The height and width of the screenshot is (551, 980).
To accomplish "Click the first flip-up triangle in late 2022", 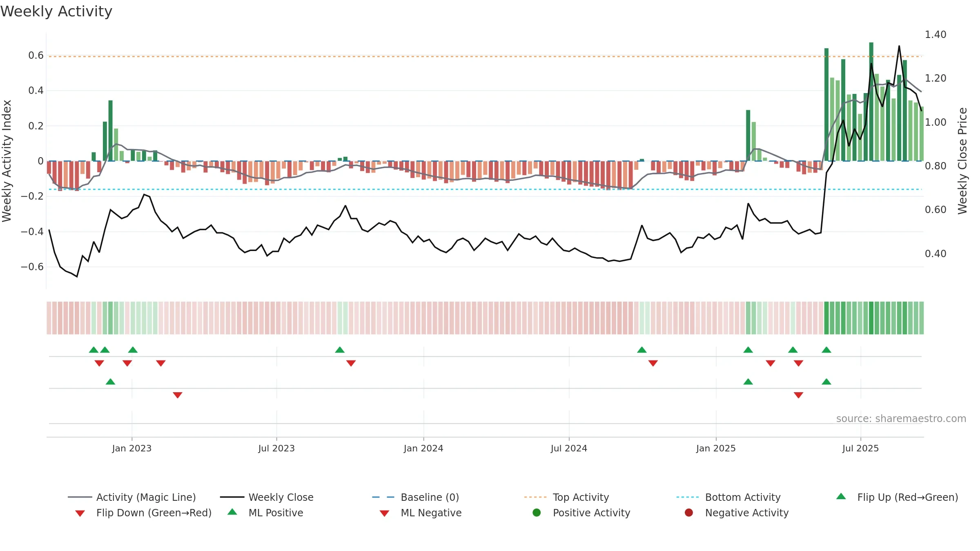I will click(94, 350).
